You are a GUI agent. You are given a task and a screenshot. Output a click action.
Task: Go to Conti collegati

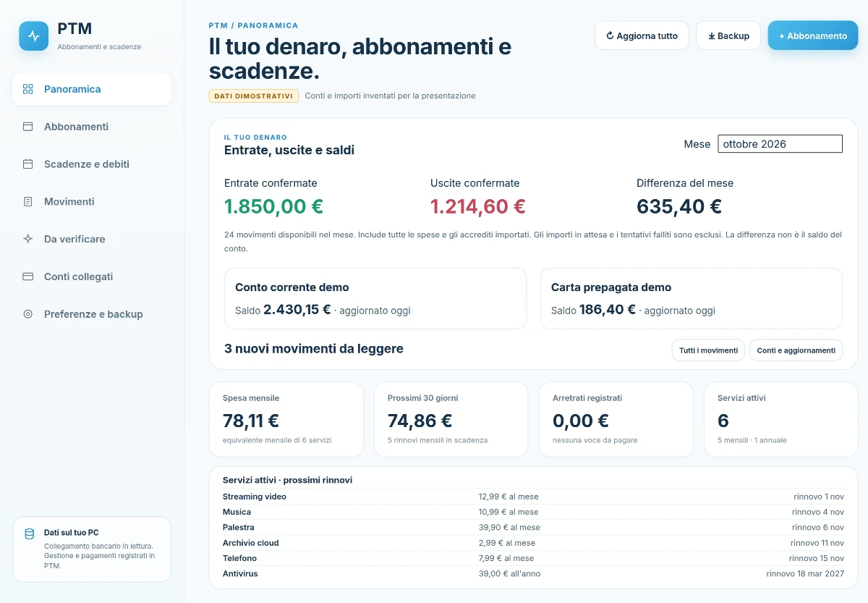92,277
